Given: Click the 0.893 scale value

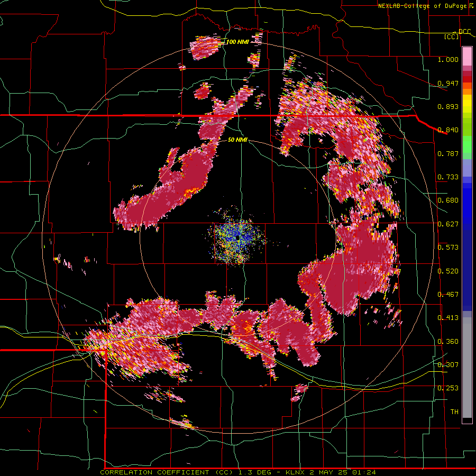Looking at the screenshot, I should coord(448,106).
